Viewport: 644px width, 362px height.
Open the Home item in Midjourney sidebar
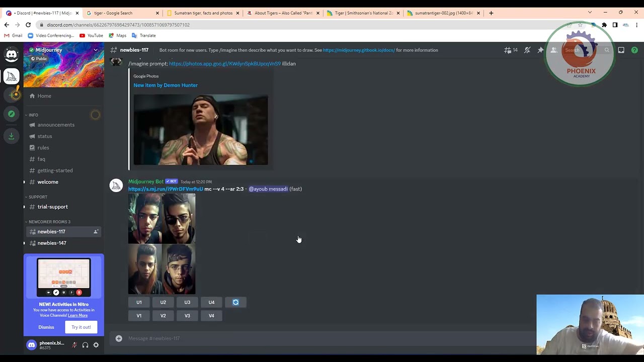64,96
